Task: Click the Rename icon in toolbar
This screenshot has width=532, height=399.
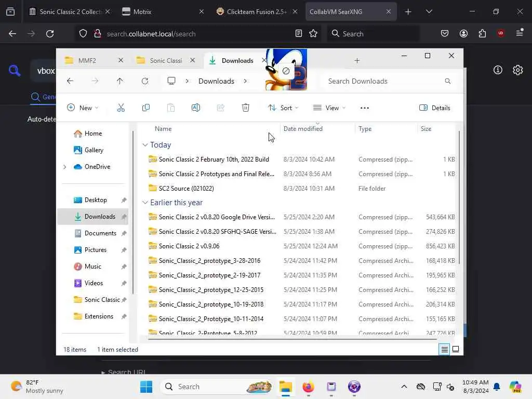Action: (196, 108)
